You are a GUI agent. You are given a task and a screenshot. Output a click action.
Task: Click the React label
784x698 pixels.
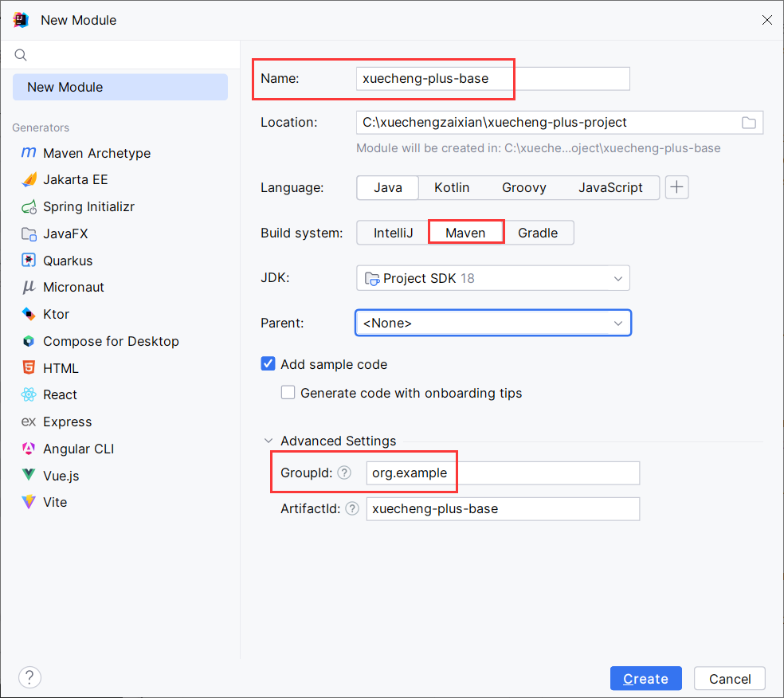[60, 394]
